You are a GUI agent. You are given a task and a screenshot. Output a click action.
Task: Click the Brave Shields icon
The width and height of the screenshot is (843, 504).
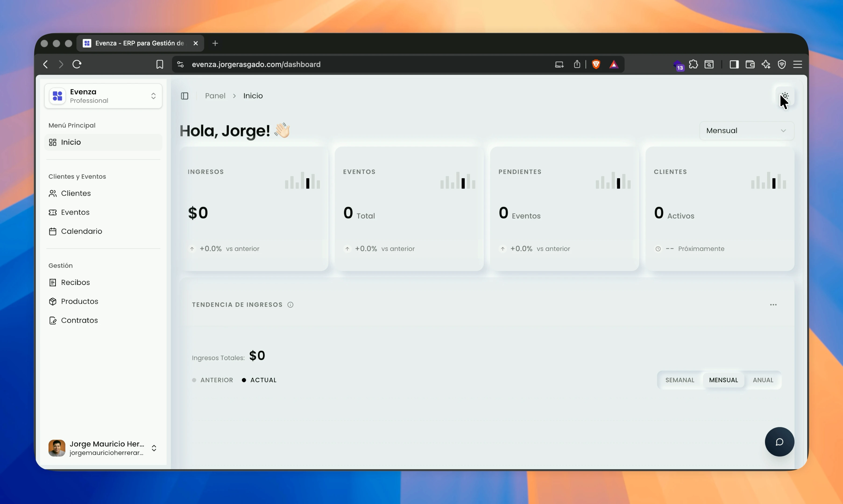click(596, 64)
